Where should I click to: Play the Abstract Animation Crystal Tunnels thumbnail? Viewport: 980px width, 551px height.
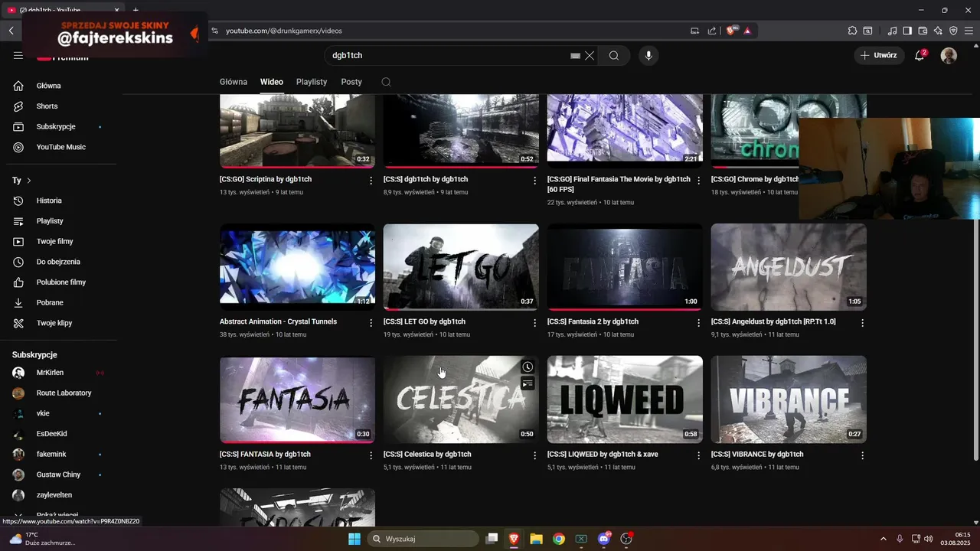tap(297, 267)
